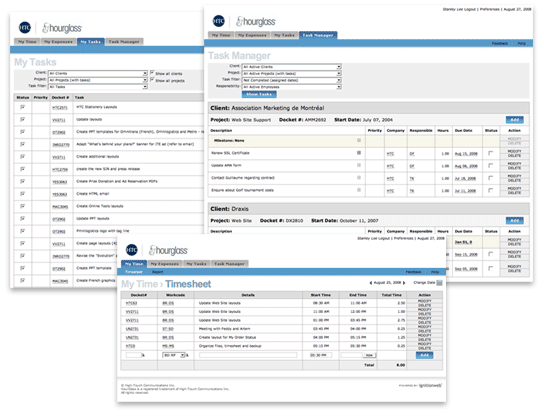Toggle the status checkbox for HTC Stationery Layouts
This screenshot has height=417, width=544.
coord(23,107)
